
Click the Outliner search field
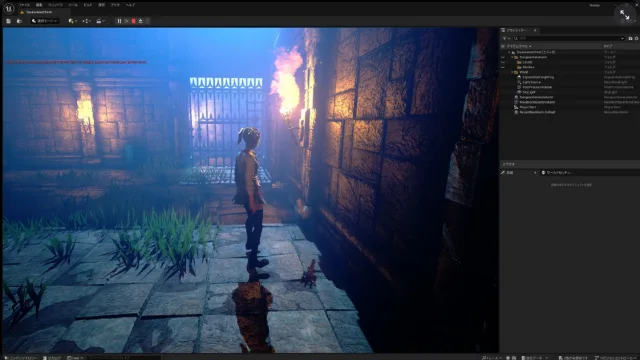coord(569,38)
